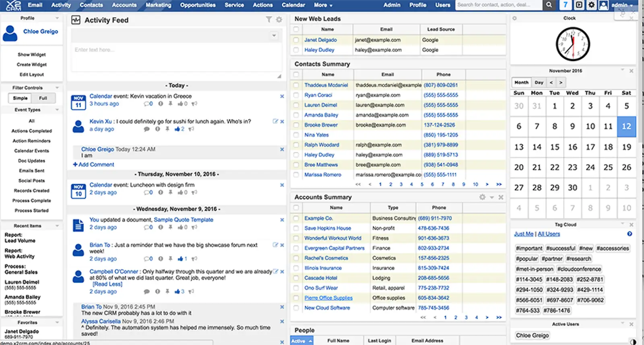
Task: Open settings gear in top navigation bar
Action: [591, 5]
